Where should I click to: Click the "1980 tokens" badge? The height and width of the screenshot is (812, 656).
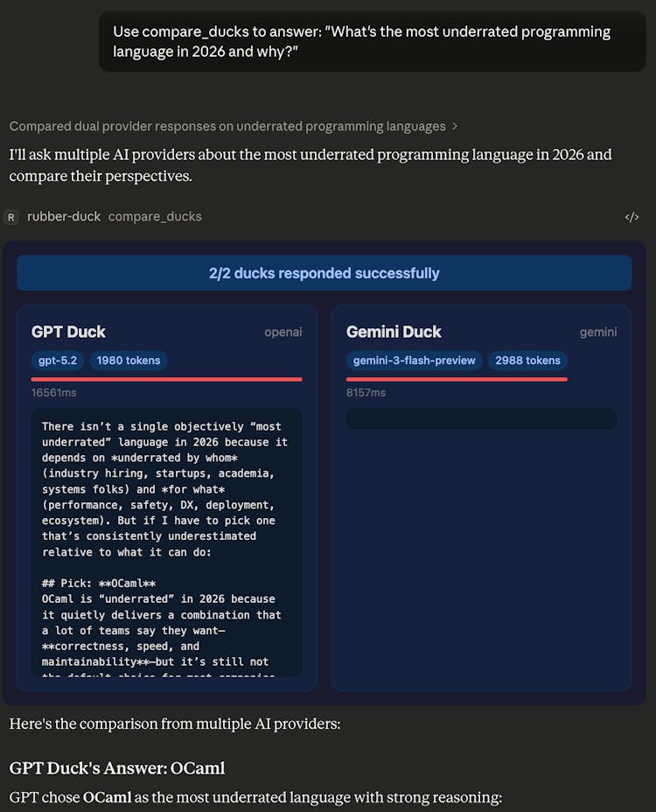point(128,360)
